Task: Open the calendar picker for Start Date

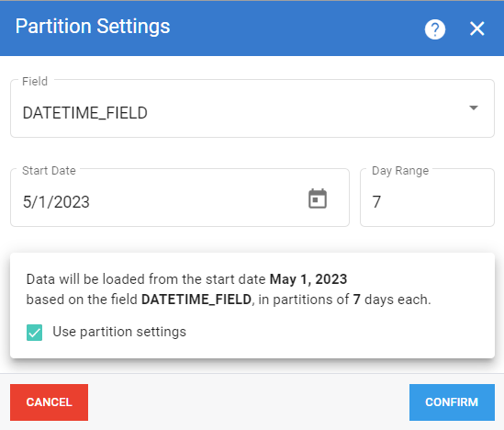Action: (x=318, y=198)
